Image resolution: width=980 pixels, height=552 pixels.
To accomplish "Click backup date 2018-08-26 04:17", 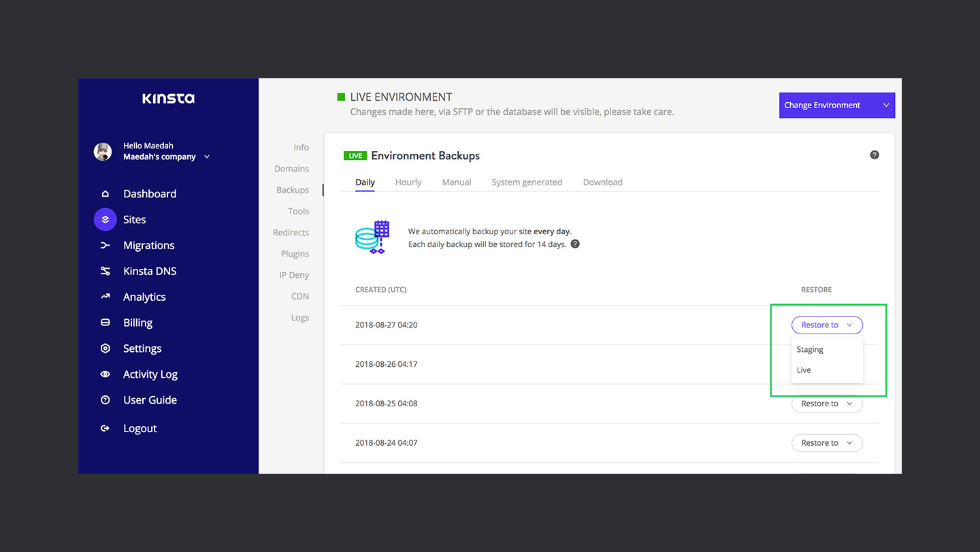I will pyautogui.click(x=387, y=364).
